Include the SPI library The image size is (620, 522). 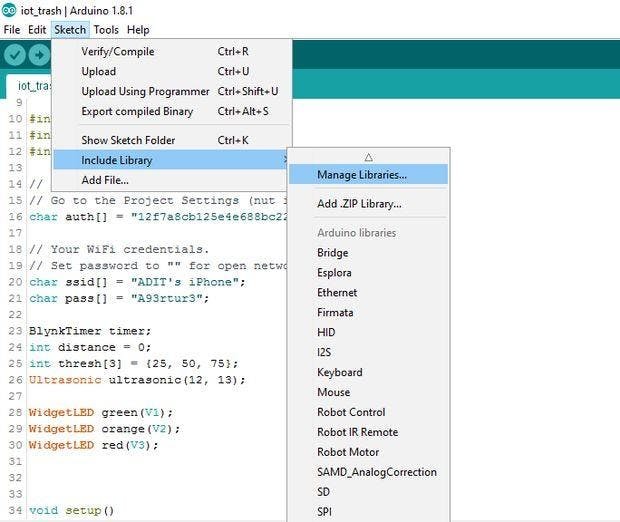coord(369,512)
